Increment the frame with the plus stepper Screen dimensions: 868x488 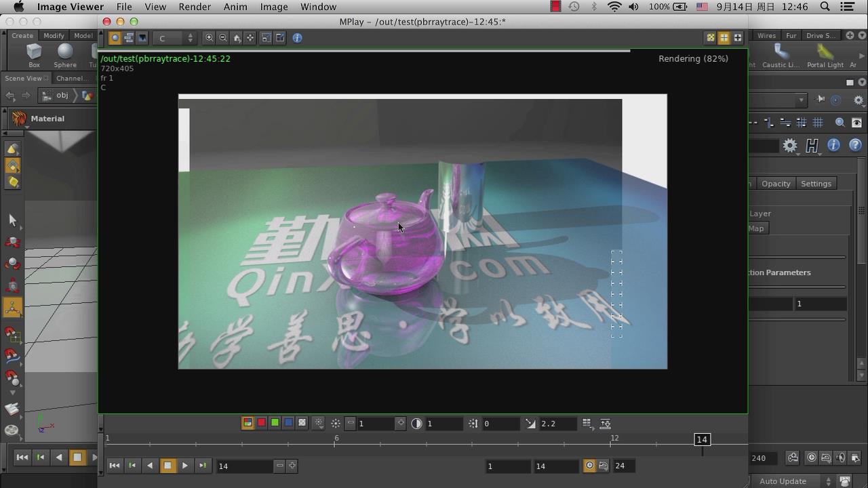coord(292,466)
